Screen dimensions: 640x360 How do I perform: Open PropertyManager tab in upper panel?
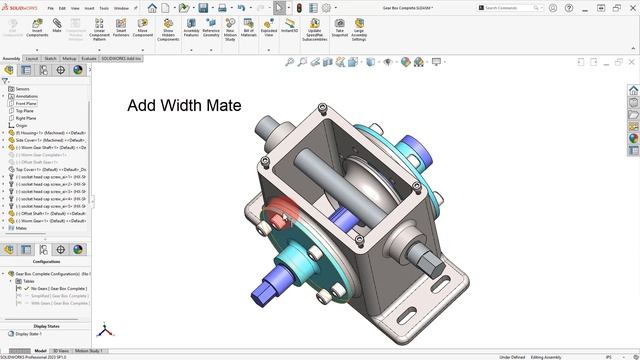(x=26, y=70)
